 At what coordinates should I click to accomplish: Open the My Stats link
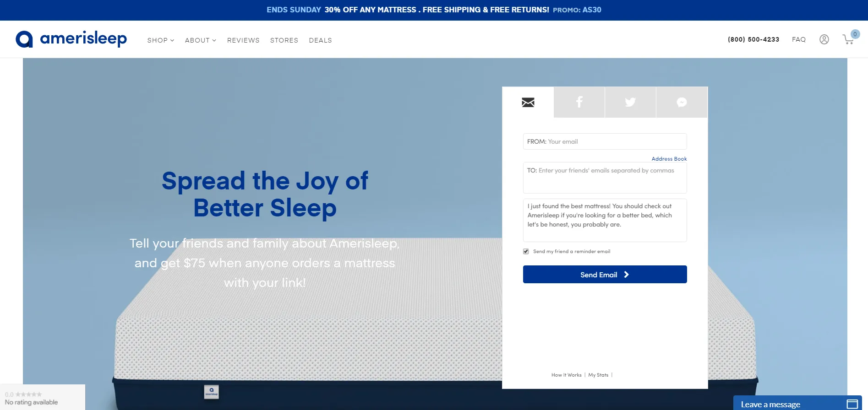(x=598, y=375)
